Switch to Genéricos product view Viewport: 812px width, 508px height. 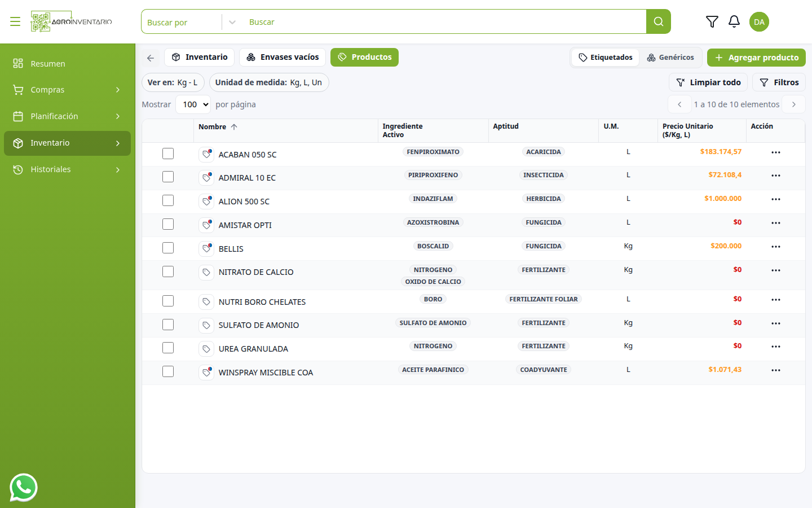pyautogui.click(x=670, y=58)
